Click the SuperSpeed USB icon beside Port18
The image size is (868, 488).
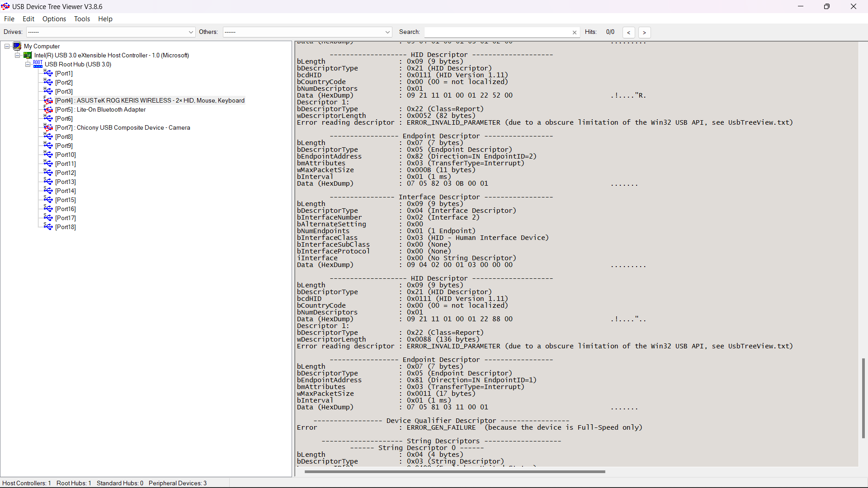pos(48,226)
